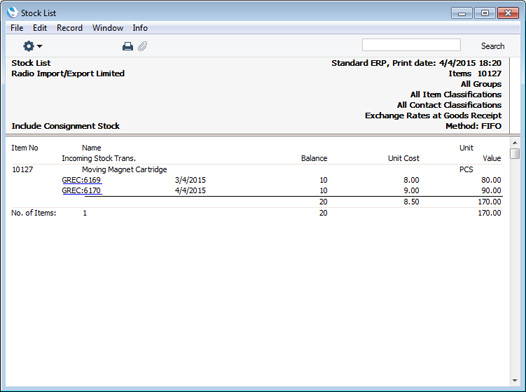
Task: Open the Edit menu
Action: click(40, 28)
